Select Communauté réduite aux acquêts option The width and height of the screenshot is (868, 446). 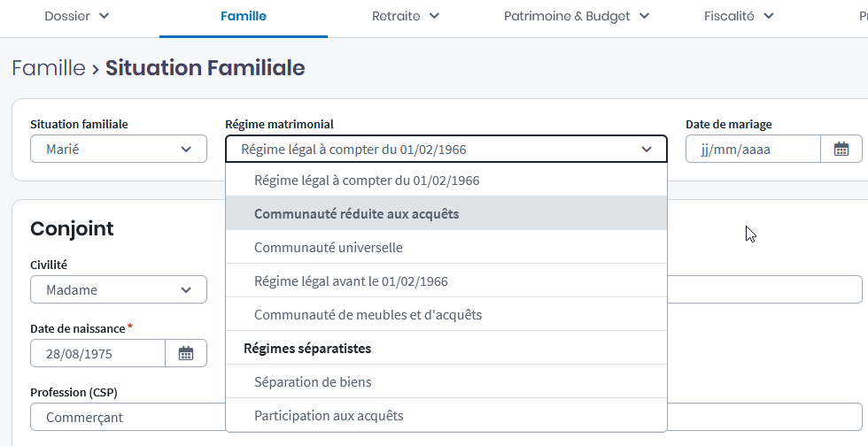coord(356,213)
